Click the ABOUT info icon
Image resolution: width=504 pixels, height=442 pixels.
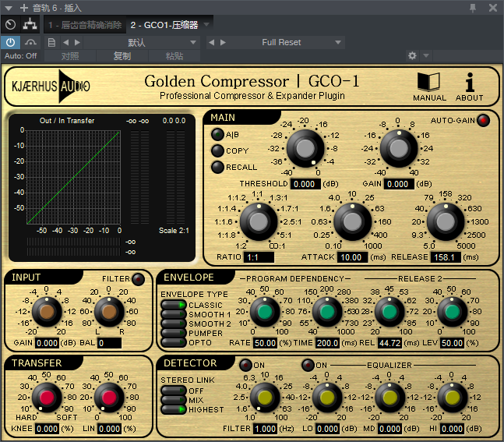469,83
